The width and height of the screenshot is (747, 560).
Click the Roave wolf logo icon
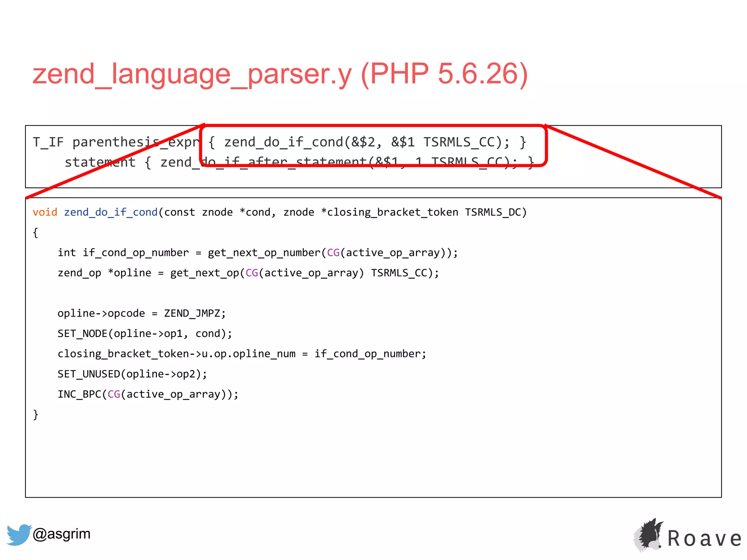click(649, 535)
